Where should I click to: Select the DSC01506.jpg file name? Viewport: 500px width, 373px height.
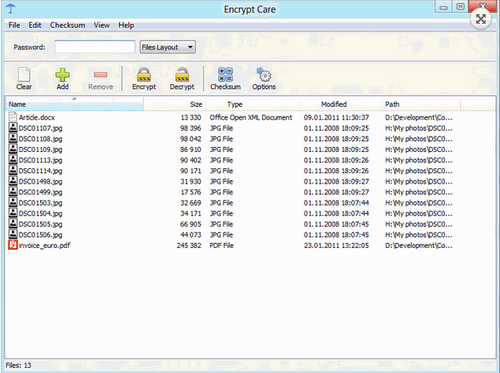point(41,235)
